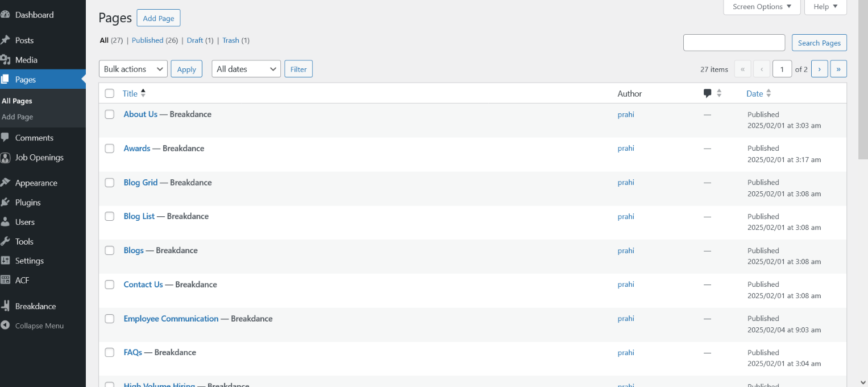Open the Bulk actions dropdown
The height and width of the screenshot is (387, 868).
[x=133, y=69]
